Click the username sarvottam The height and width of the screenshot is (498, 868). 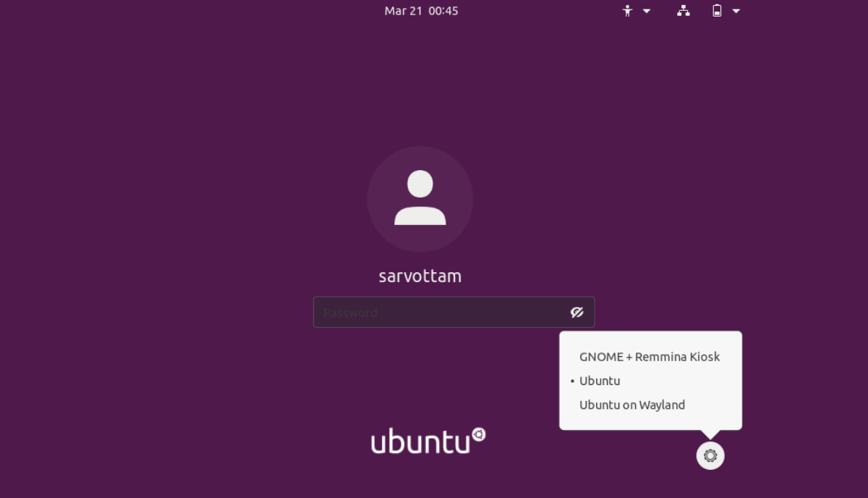click(x=420, y=276)
